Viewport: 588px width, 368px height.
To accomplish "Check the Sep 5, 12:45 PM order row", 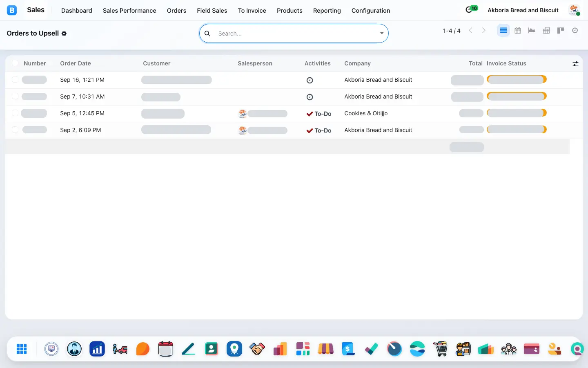I will click(x=15, y=113).
